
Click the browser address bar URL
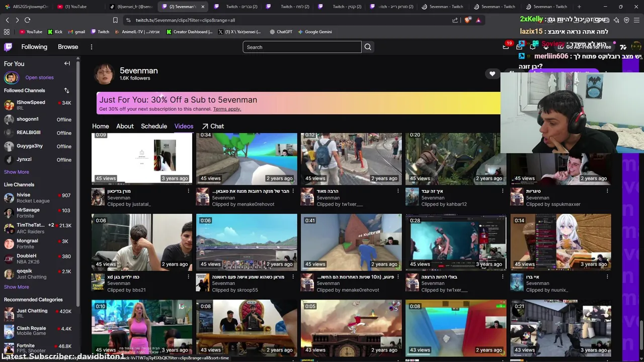pos(185,20)
